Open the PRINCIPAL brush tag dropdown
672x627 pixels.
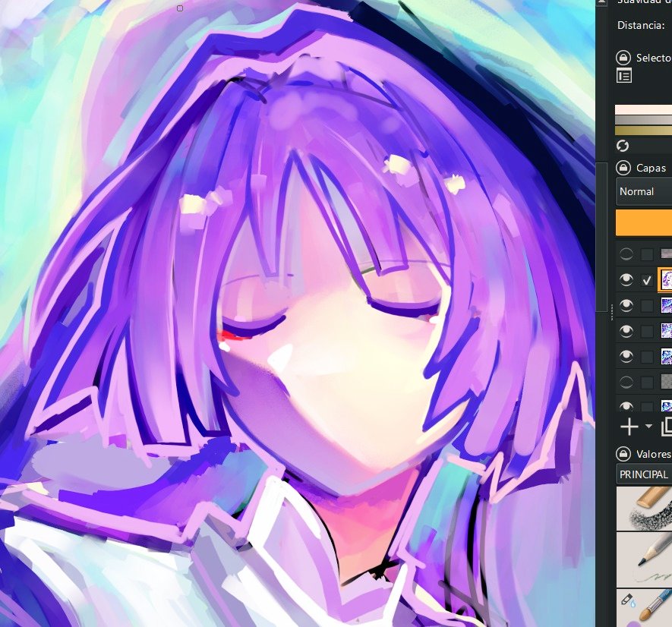click(644, 474)
